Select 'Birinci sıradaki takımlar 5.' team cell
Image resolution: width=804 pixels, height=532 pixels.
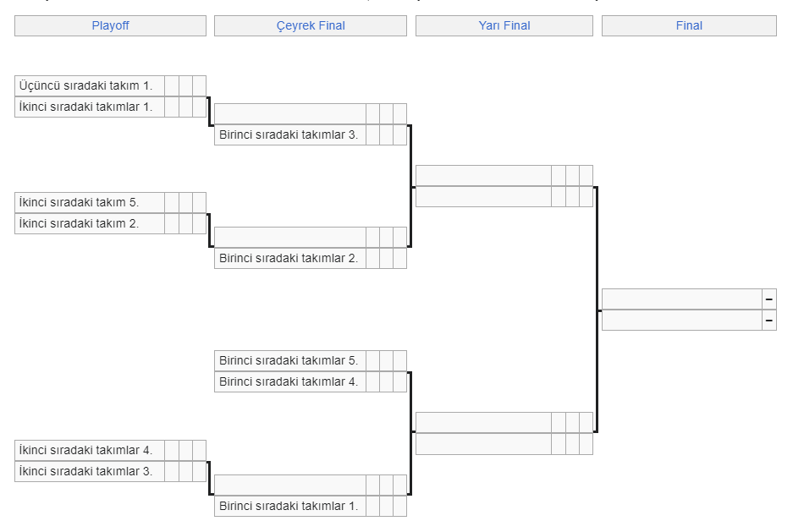point(289,360)
